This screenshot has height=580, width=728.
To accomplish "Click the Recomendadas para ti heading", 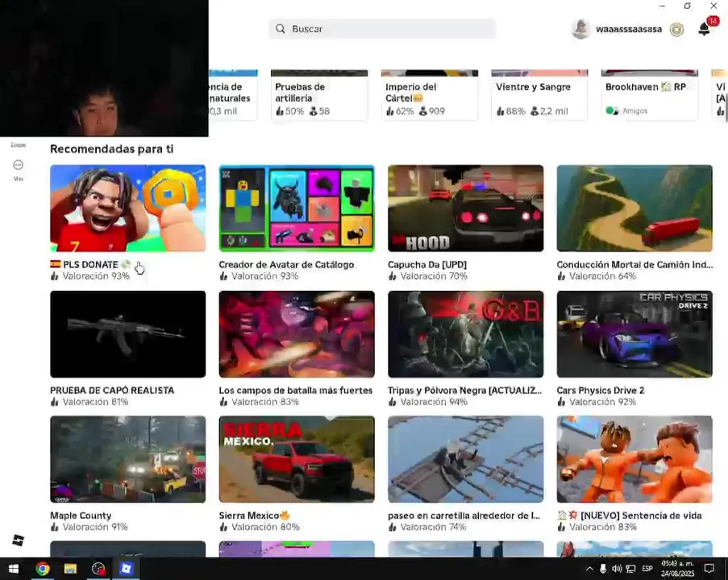I will [111, 149].
